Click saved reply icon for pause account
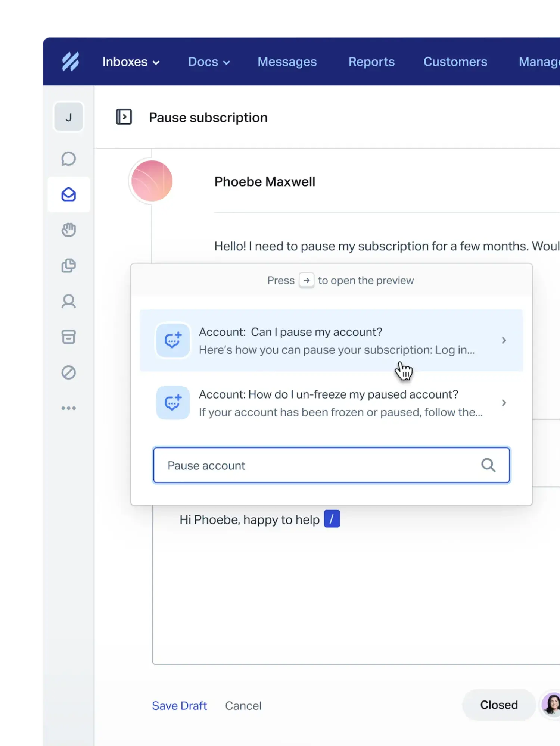 pyautogui.click(x=173, y=340)
